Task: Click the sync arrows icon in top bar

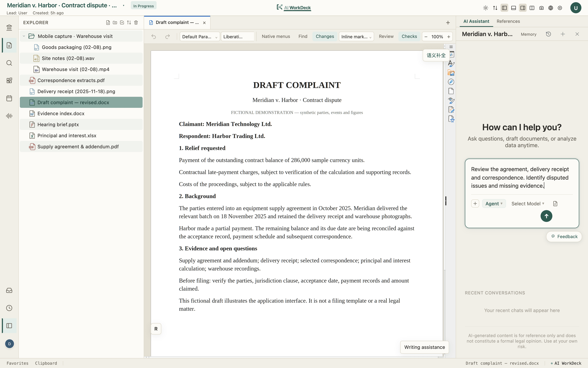Action: pos(495,8)
